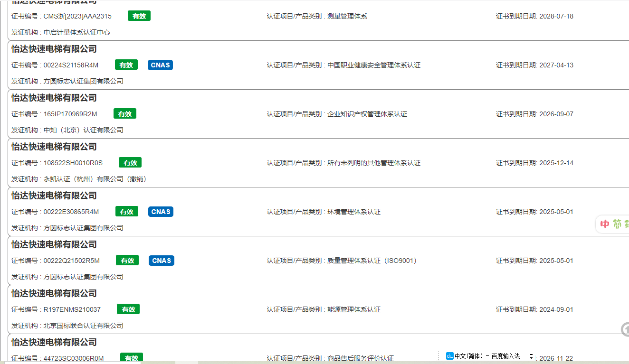This screenshot has height=364, width=629.
Task: Click the CNAS badge beside certificate 00222E30865R4M
Action: pos(161,212)
